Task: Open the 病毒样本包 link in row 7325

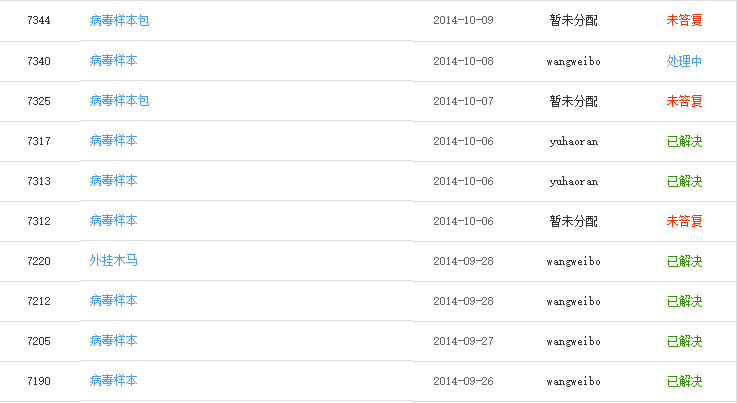Action: pyautogui.click(x=119, y=100)
